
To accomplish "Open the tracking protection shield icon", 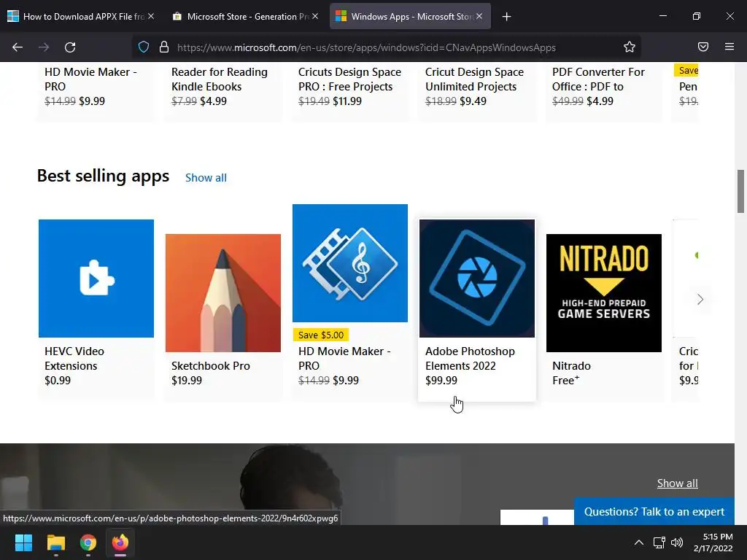I will pos(144,47).
